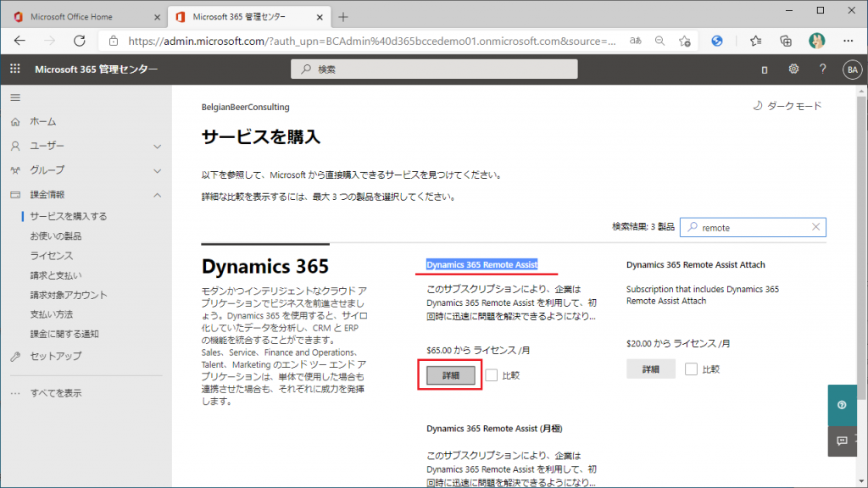Open the app launcher waffle icon
Image resolution: width=868 pixels, height=488 pixels.
[15, 69]
